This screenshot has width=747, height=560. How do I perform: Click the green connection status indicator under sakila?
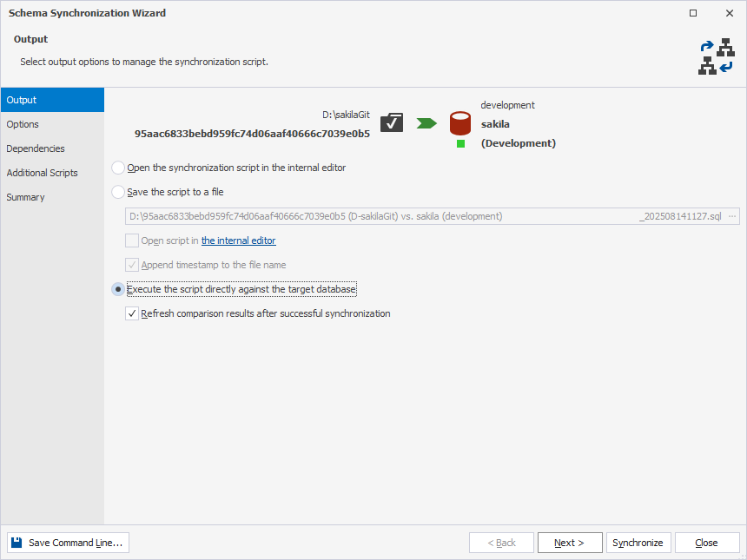459,143
